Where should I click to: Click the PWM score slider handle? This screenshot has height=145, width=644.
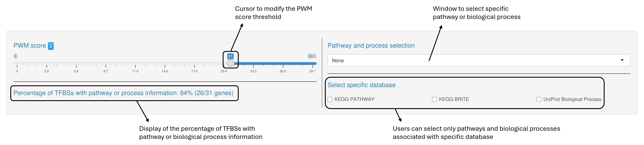230,63
